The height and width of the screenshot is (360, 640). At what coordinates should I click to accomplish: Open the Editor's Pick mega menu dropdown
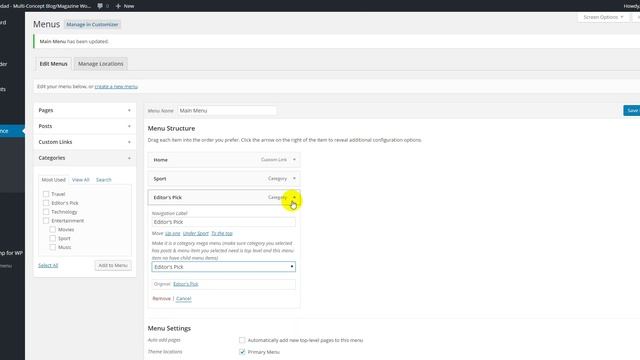(x=224, y=267)
